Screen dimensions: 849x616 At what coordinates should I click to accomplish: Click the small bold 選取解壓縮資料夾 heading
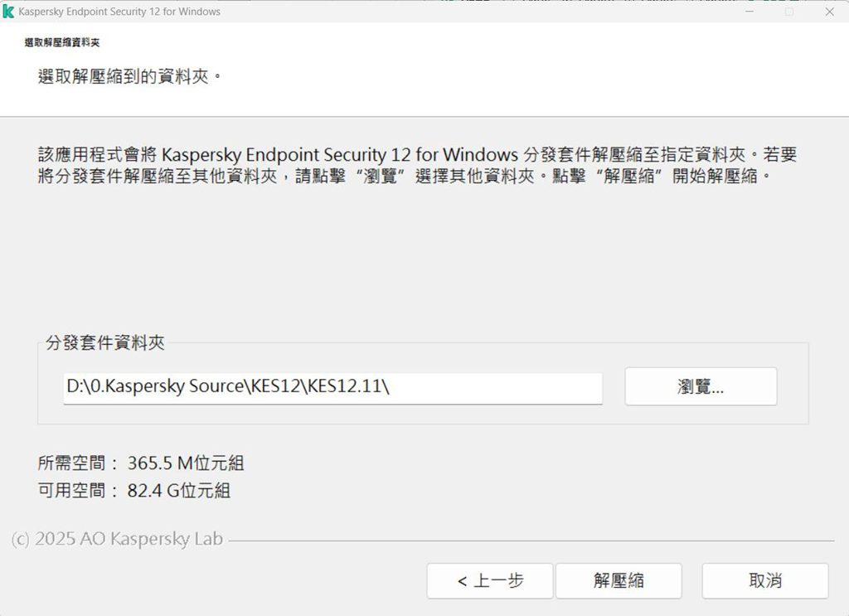point(62,42)
